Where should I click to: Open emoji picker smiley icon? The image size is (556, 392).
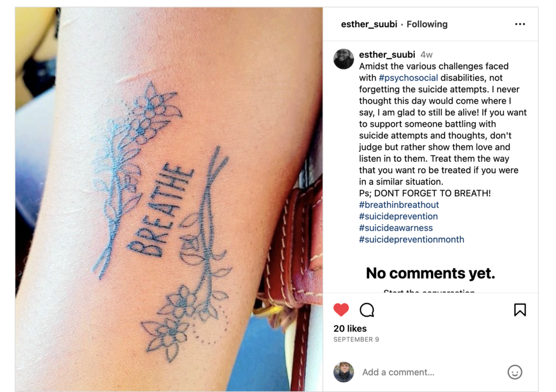[515, 372]
